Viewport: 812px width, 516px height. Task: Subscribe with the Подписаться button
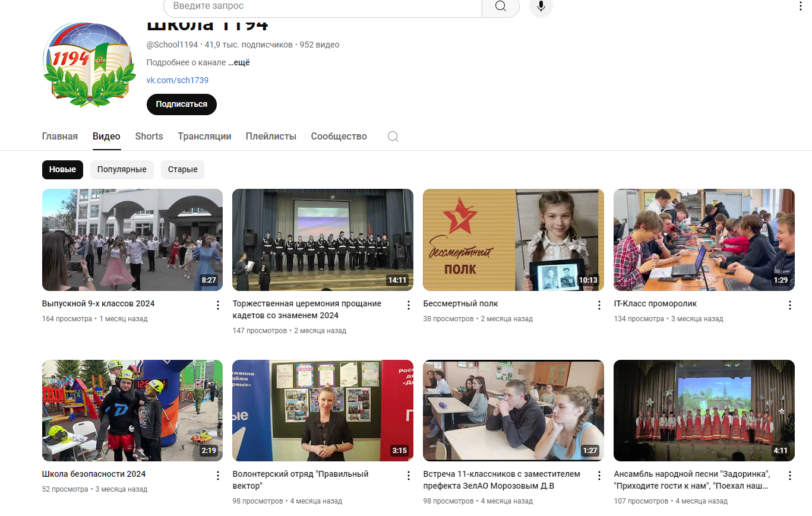182,104
